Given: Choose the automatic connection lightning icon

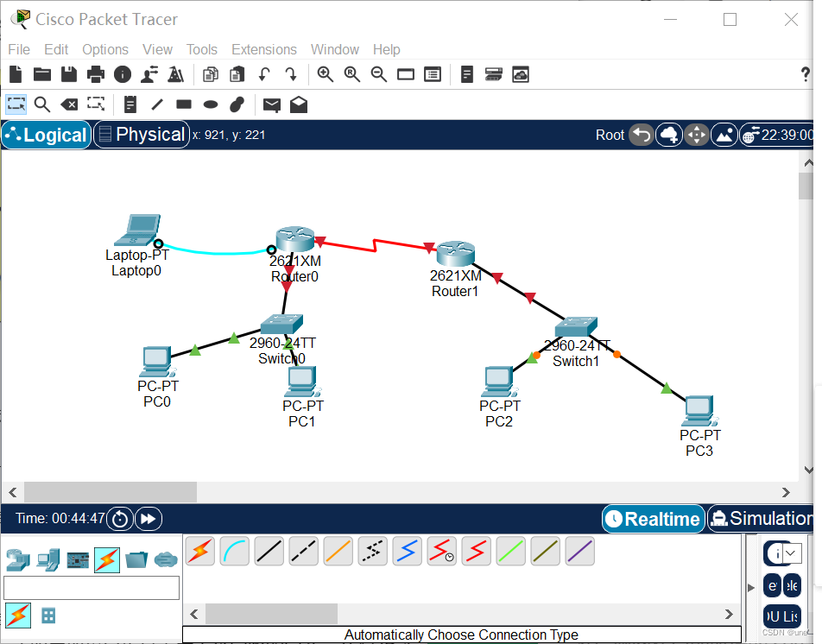Looking at the screenshot, I should tap(199, 552).
